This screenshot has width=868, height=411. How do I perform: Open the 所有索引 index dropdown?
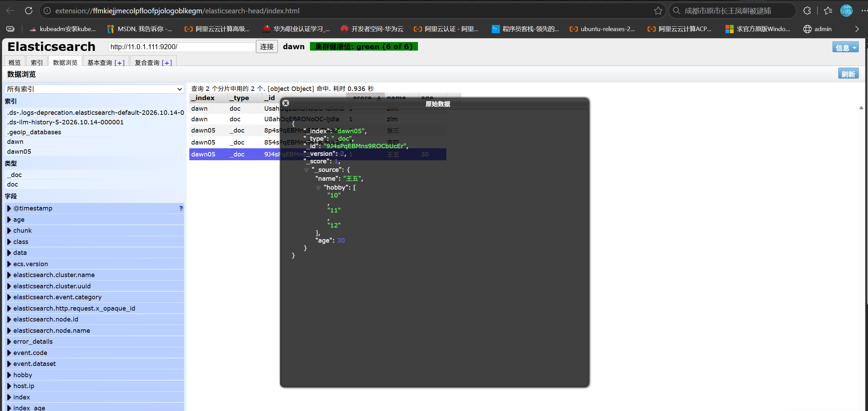pyautogui.click(x=94, y=89)
